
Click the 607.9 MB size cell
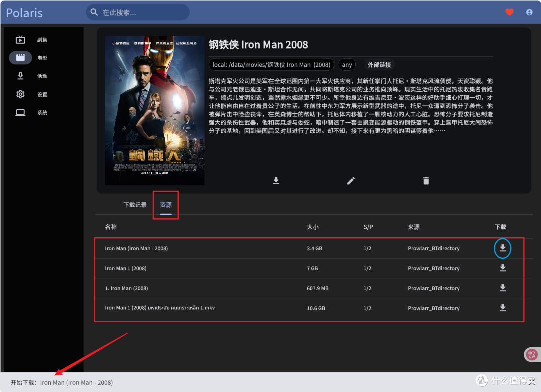(318, 288)
